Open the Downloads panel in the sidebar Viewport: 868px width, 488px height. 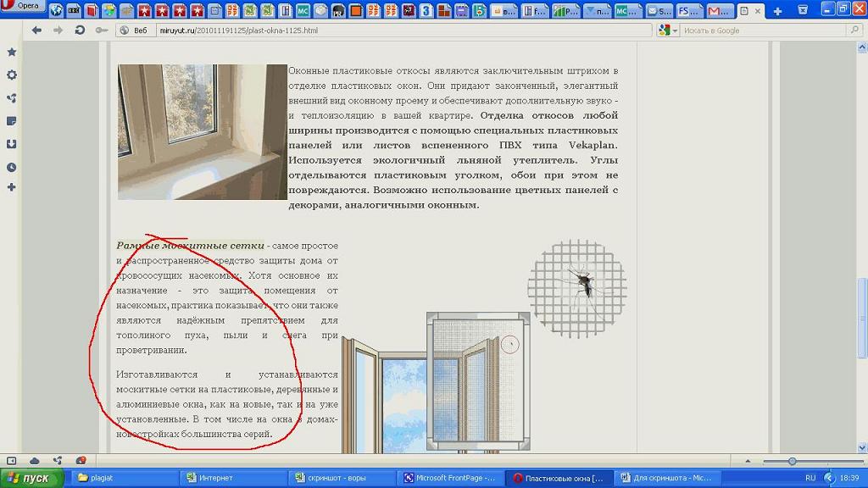tap(12, 144)
